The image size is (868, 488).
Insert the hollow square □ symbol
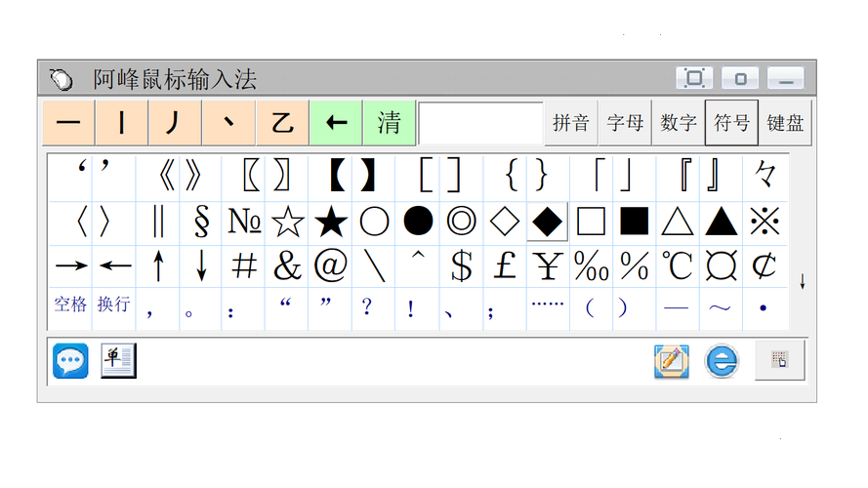click(x=591, y=222)
